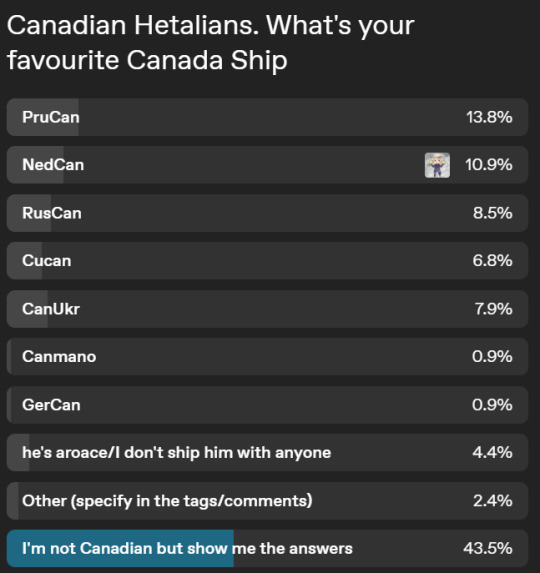Select the Canmano poll row
This screenshot has height=573, width=540.
[x=267, y=357]
